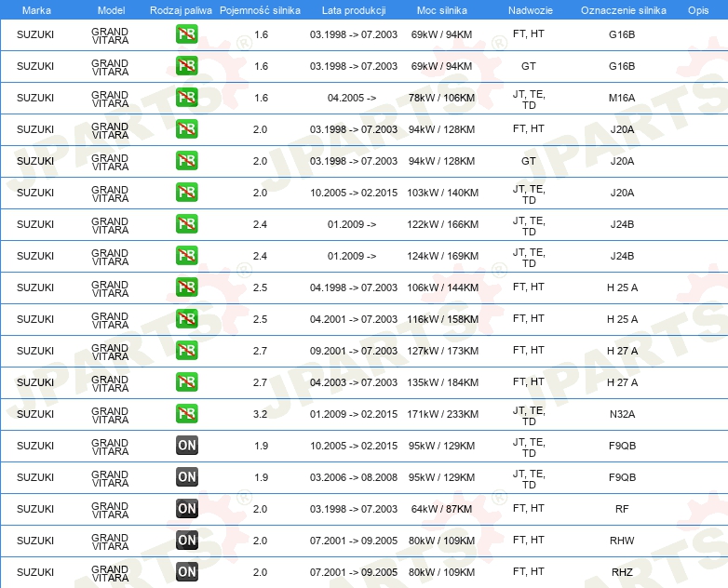The image size is (728, 588).
Task: Click power value 171kW / 233KM
Action: tap(442, 414)
